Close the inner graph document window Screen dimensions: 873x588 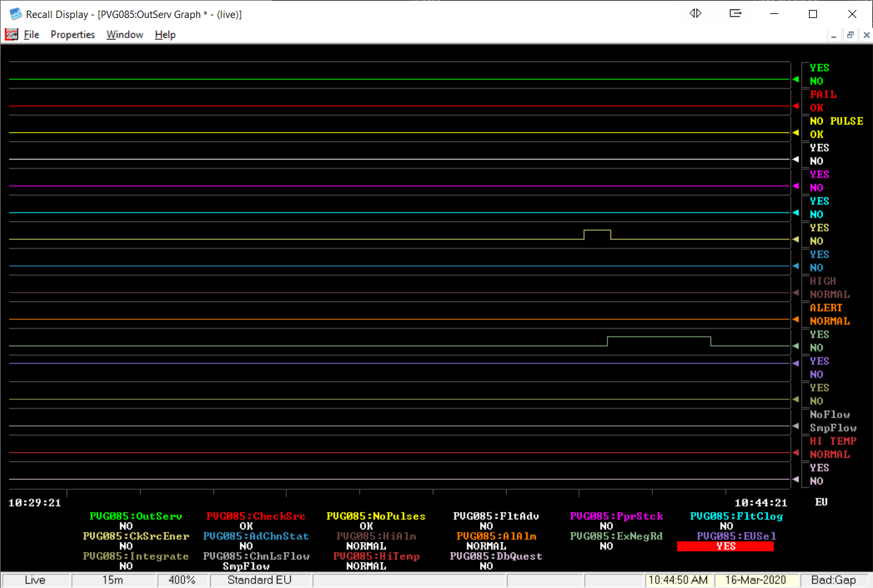point(866,35)
